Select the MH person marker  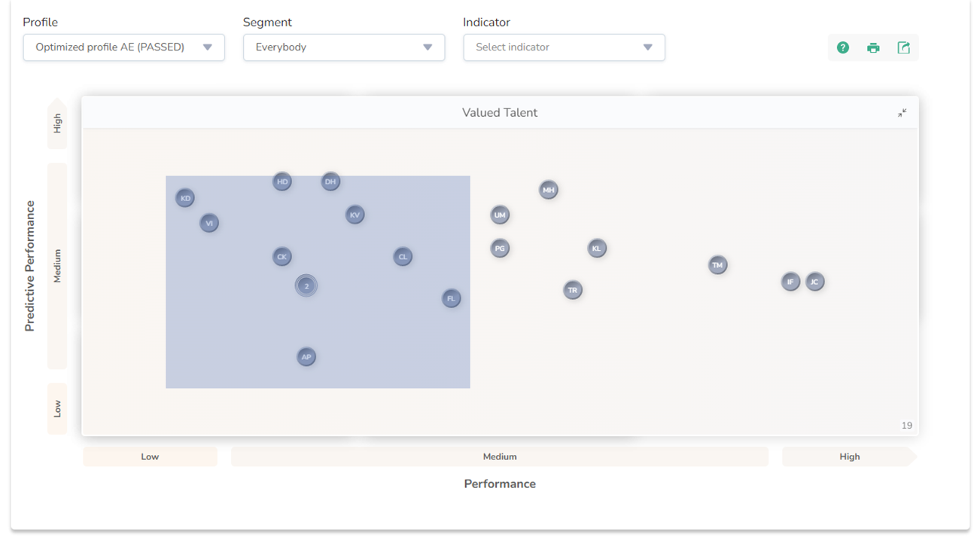[x=549, y=191]
